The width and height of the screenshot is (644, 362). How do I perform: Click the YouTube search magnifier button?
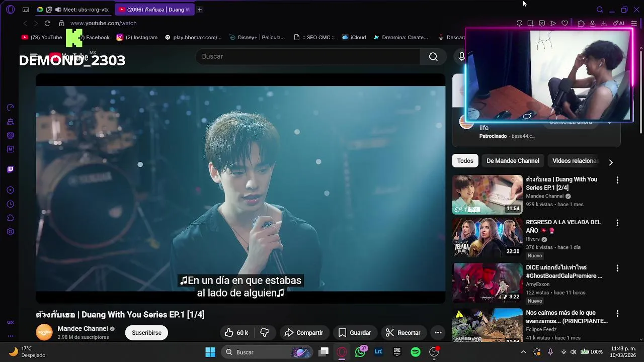pyautogui.click(x=433, y=56)
